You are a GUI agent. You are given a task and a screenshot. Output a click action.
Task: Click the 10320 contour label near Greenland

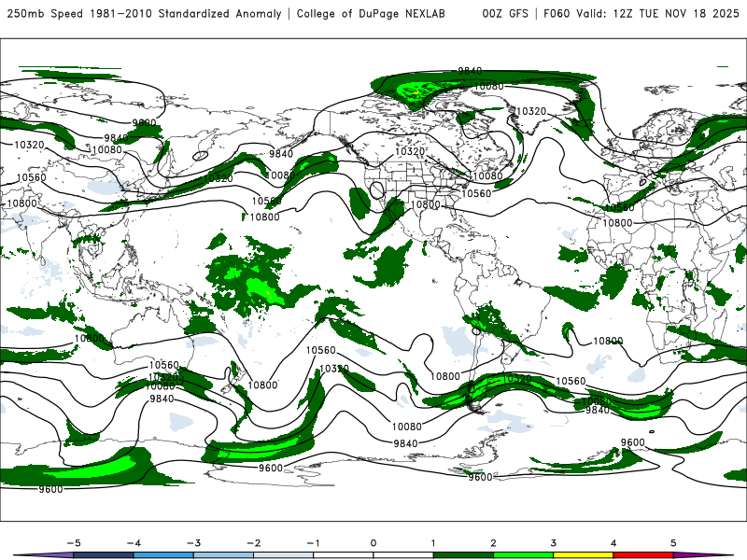pos(530,111)
